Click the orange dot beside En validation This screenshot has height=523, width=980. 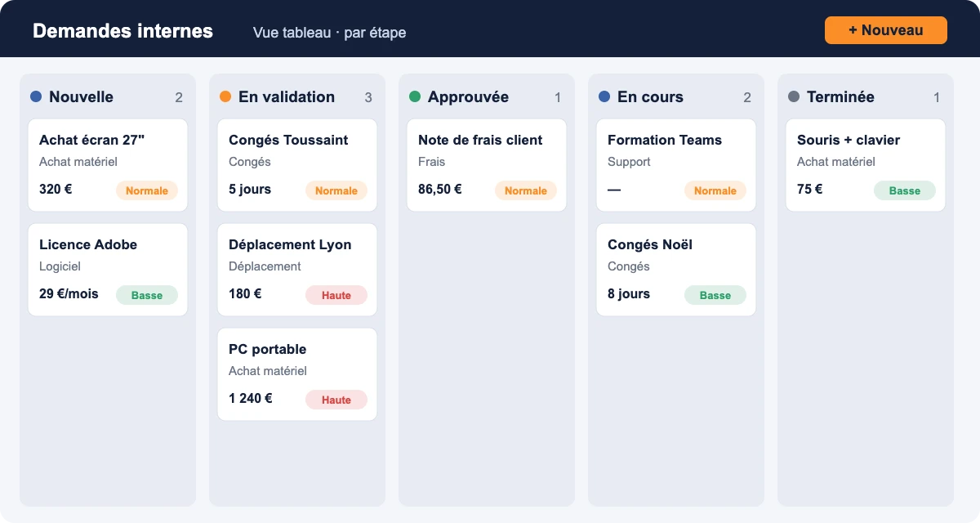coord(225,96)
